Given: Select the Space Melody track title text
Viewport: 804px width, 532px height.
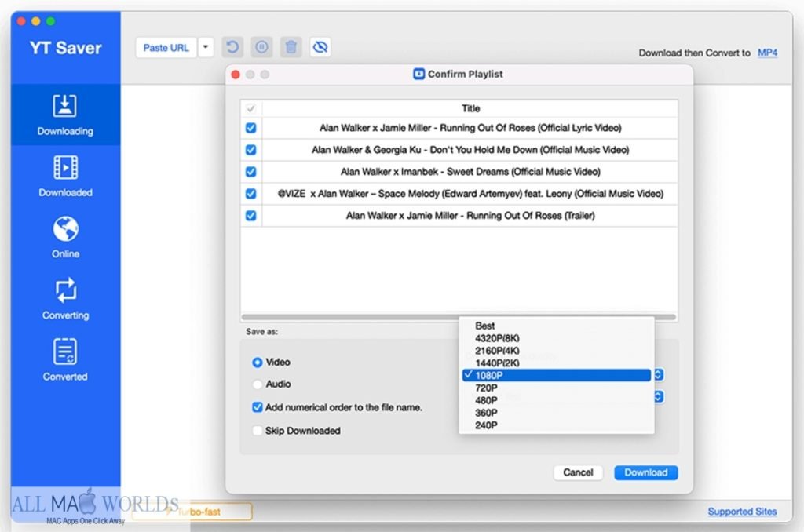Looking at the screenshot, I should click(470, 194).
